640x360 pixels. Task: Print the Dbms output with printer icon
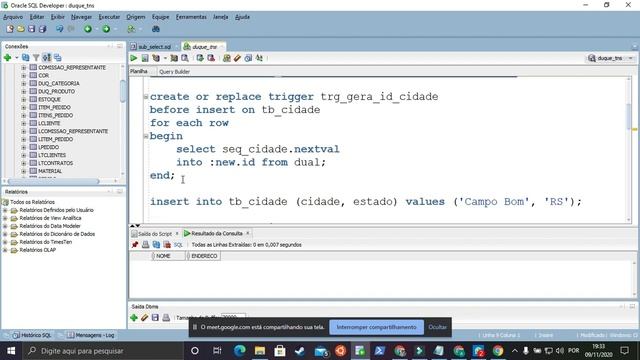[166, 318]
